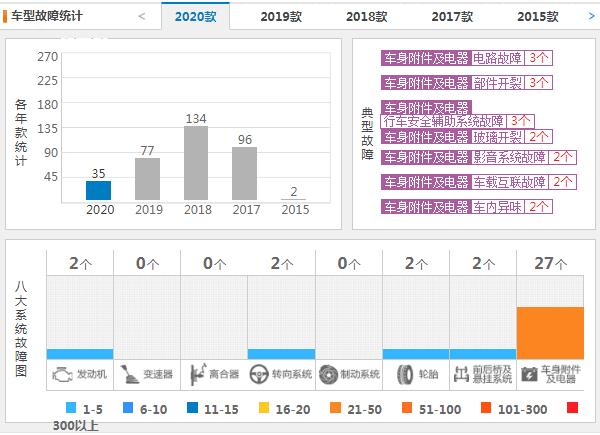Switch to the 2020款 tab

point(196,16)
